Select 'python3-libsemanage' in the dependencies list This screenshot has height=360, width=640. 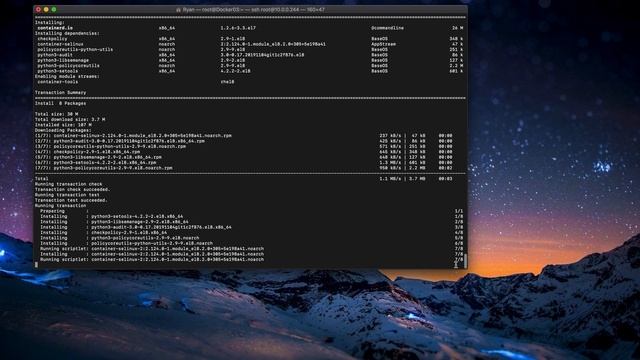pos(63,60)
